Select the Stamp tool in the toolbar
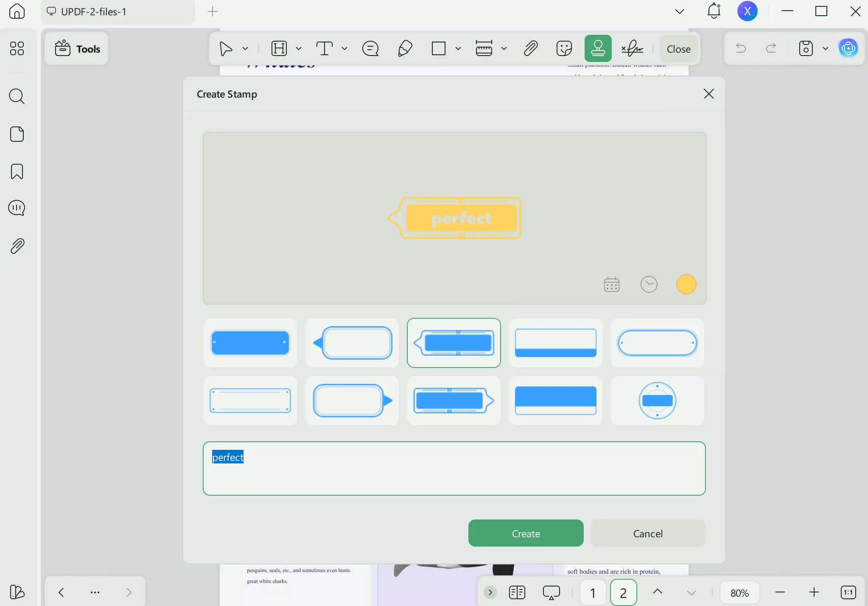 597,48
